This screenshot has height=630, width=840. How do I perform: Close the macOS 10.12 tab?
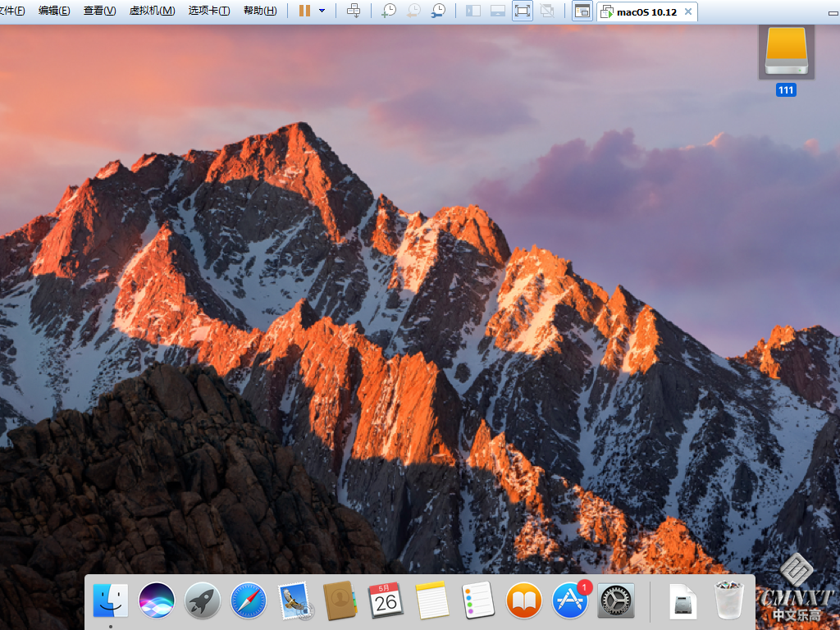coord(689,11)
